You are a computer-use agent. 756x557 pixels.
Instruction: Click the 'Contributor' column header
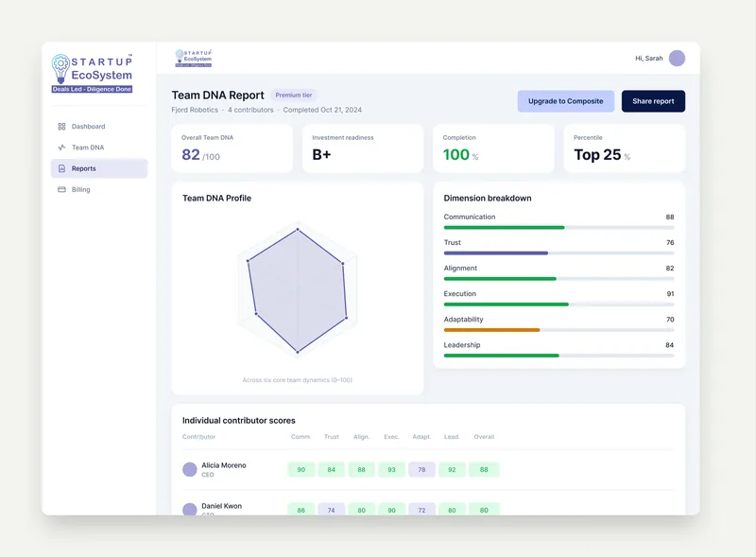(198, 437)
